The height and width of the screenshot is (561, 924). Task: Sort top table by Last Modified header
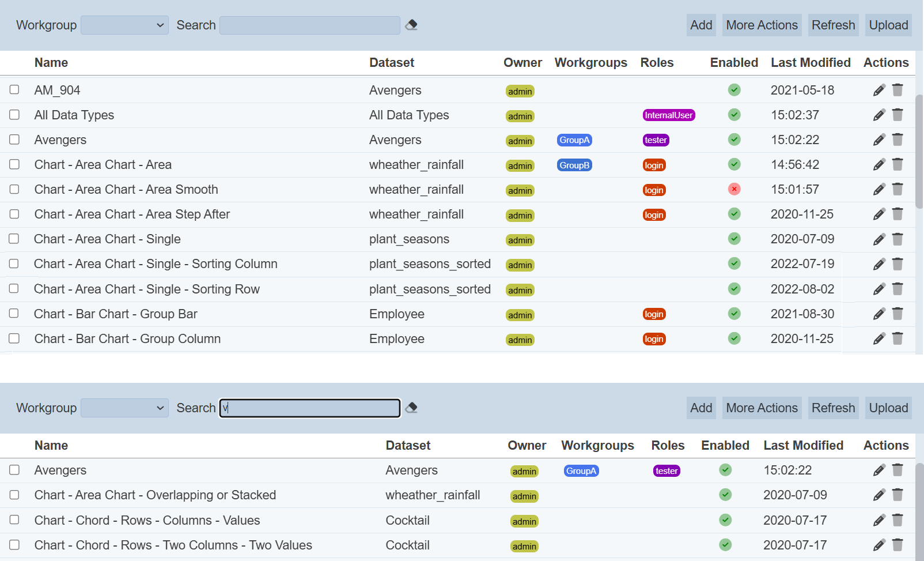(x=810, y=62)
